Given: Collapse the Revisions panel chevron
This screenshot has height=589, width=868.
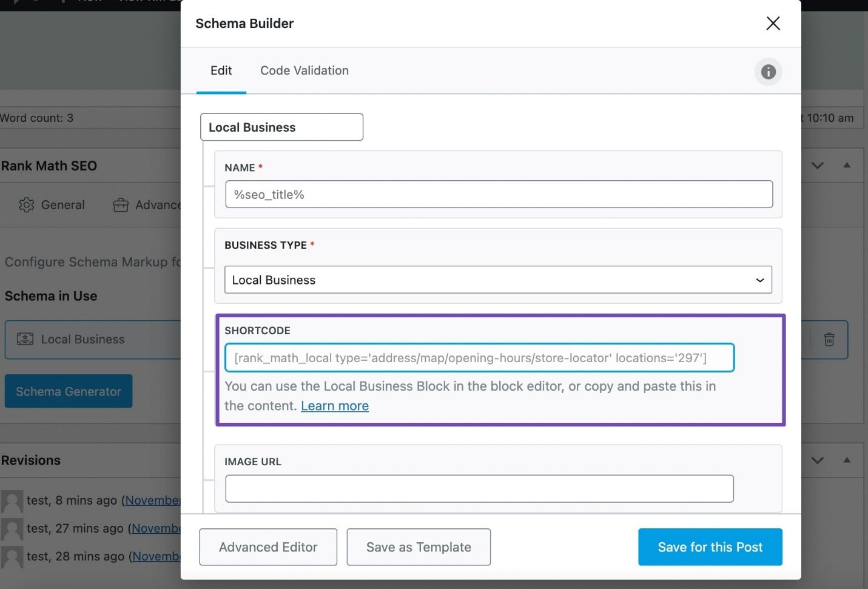Looking at the screenshot, I should coord(818,460).
